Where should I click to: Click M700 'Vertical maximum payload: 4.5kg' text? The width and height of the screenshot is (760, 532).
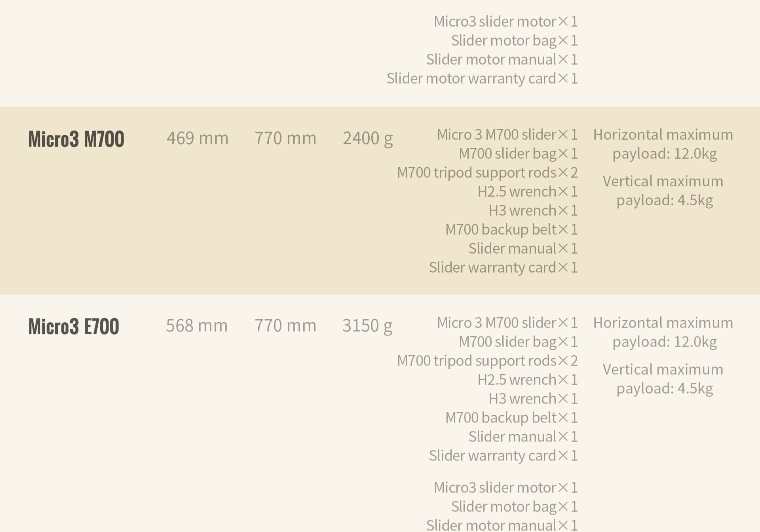663,191
